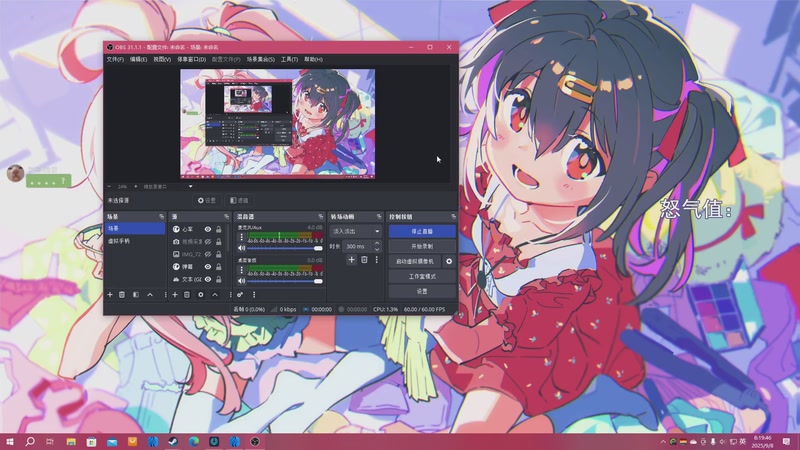Image resolution: width=800 pixels, height=450 pixels.
Task: Open source properties with the gear icon
Action: click(201, 294)
